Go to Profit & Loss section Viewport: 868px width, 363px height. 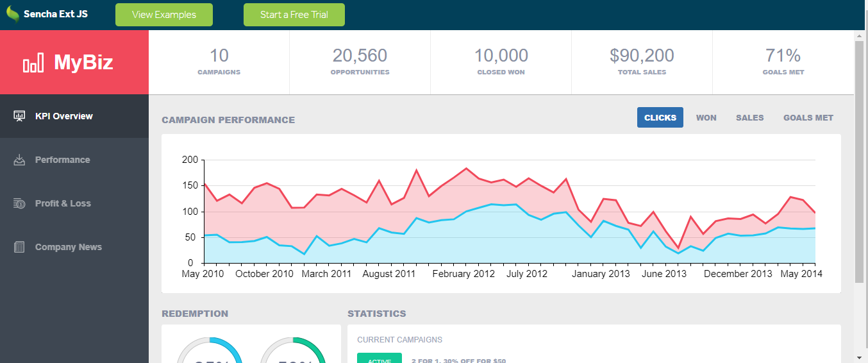click(x=74, y=203)
